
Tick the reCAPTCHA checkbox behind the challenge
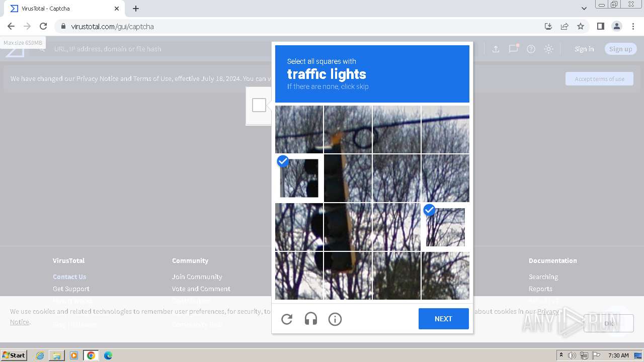point(259,105)
